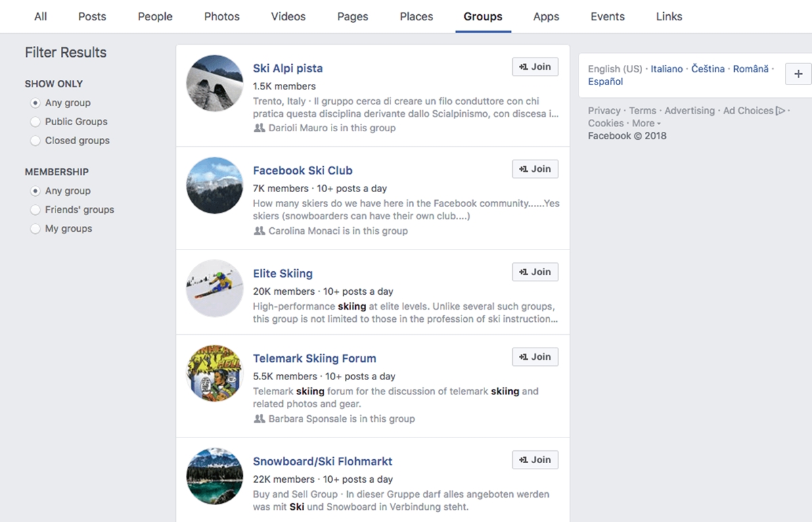Viewport: 812px width, 522px height.
Task: Change language to Italiano
Action: click(667, 69)
